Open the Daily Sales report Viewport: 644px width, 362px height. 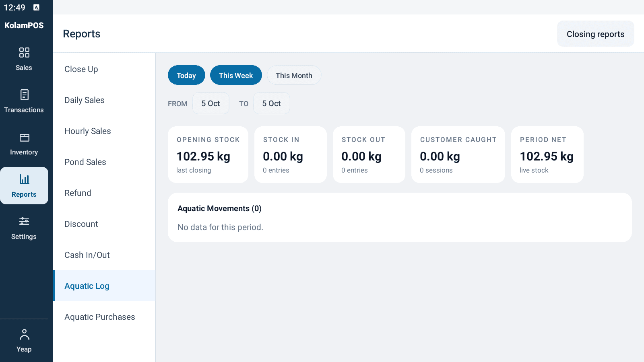coord(104,100)
